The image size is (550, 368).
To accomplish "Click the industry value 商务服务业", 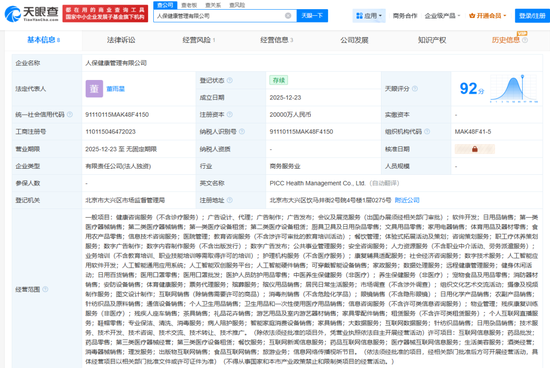I will point(285,166).
